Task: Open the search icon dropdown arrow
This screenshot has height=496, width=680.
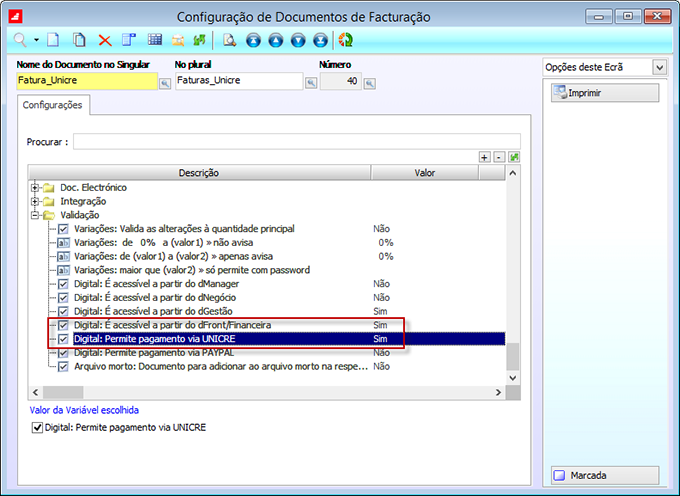Action: [x=36, y=40]
